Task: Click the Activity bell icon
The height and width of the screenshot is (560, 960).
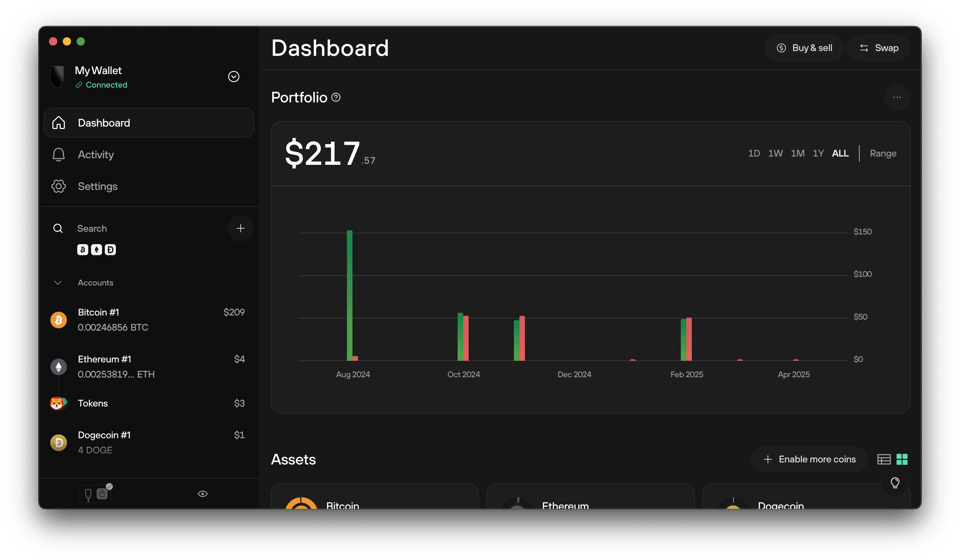Action: point(59,154)
